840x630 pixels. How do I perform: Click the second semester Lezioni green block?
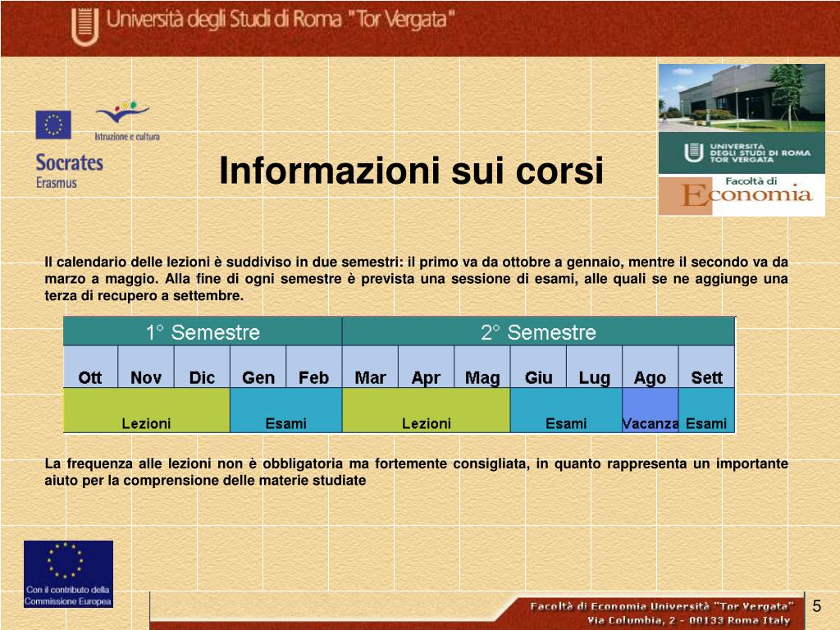coord(427,410)
